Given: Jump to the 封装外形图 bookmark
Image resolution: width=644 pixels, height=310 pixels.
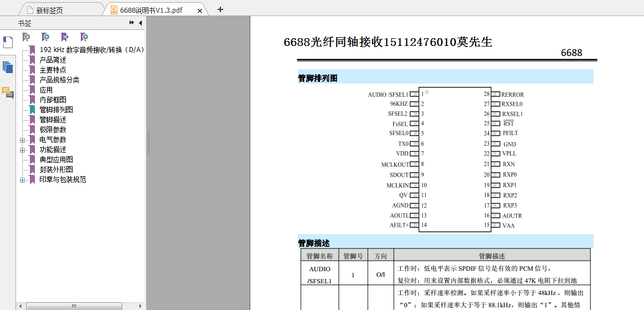Looking at the screenshot, I should point(56,169).
